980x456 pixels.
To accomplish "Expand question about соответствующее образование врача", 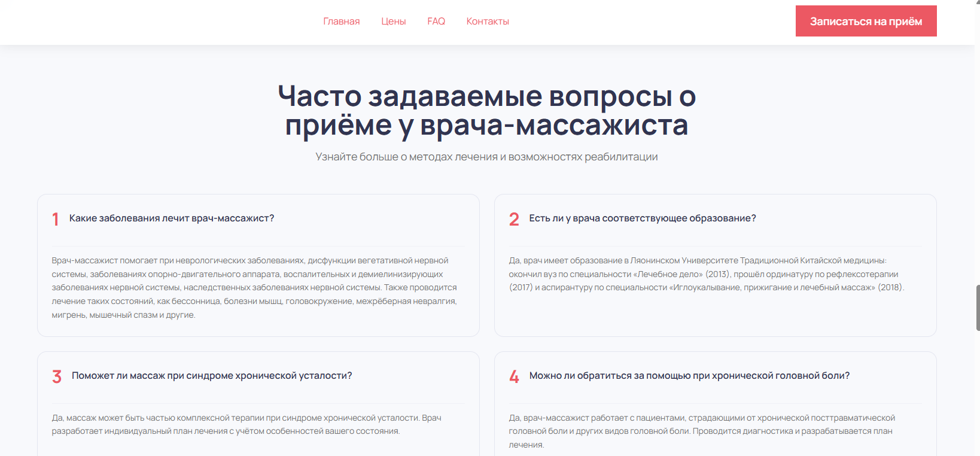I will (642, 218).
